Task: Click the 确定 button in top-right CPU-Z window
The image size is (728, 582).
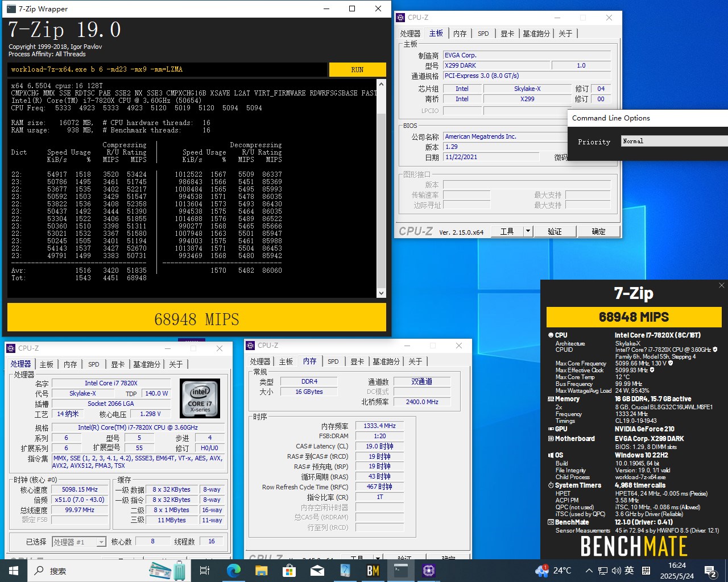Action: [598, 231]
